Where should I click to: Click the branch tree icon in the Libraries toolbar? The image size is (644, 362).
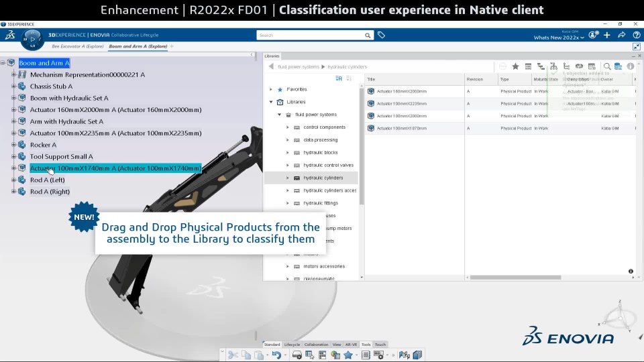566,66
